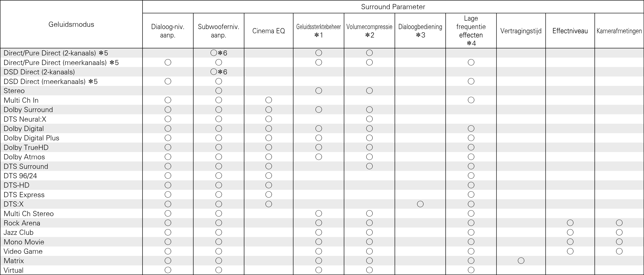Click the Surround Parameter heading
644x275 pixels.
point(393,7)
